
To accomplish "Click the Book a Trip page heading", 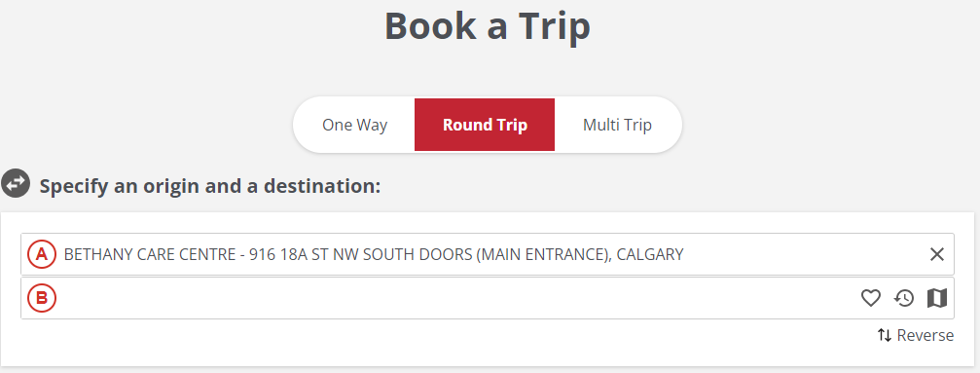I will click(x=488, y=25).
